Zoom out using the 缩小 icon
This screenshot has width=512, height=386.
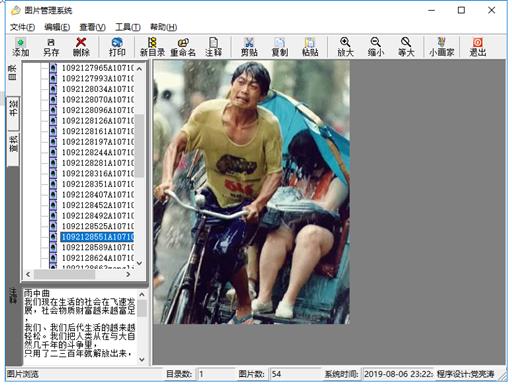coord(376,47)
